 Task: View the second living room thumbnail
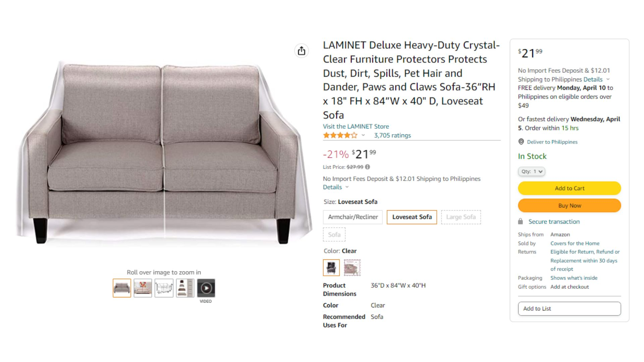[143, 288]
